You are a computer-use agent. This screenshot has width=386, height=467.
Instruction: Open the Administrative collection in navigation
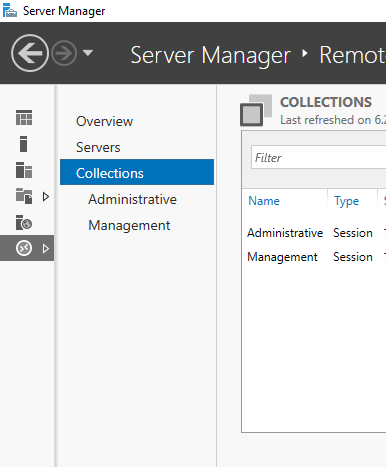(132, 199)
